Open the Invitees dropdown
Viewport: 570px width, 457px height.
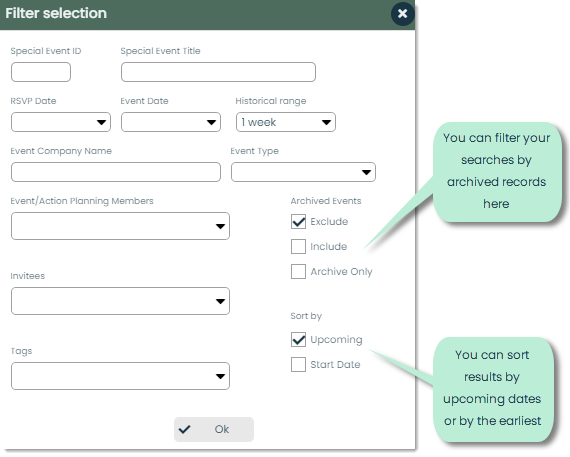click(x=120, y=301)
